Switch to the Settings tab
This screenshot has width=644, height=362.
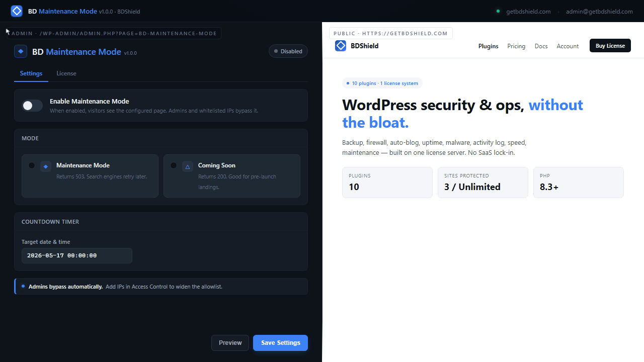(31, 73)
